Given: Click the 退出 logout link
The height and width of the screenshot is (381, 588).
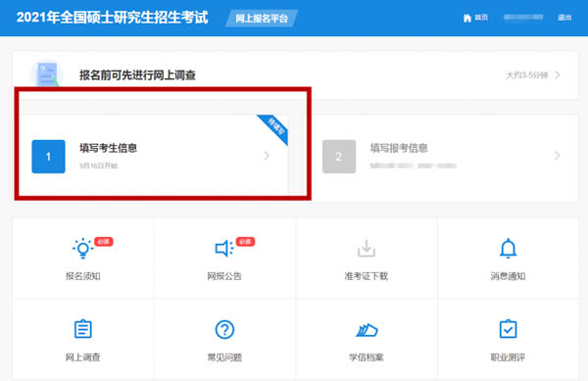Looking at the screenshot, I should pos(564,18).
